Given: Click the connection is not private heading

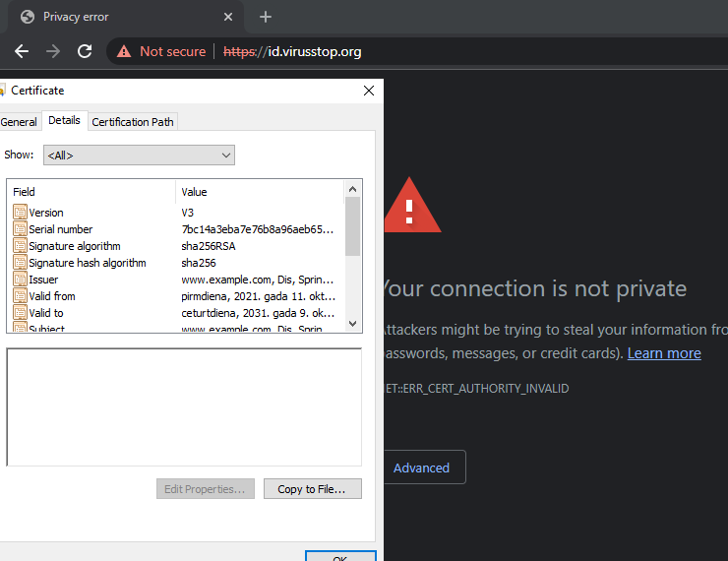Looking at the screenshot, I should (x=535, y=288).
